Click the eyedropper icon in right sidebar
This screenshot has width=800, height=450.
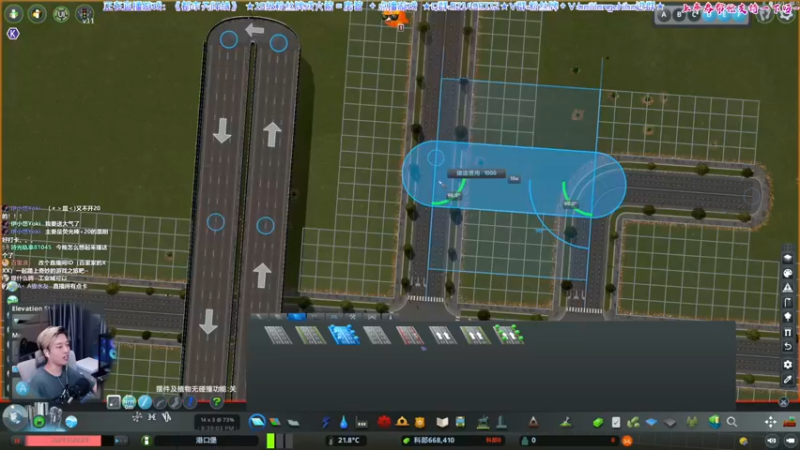788,380
